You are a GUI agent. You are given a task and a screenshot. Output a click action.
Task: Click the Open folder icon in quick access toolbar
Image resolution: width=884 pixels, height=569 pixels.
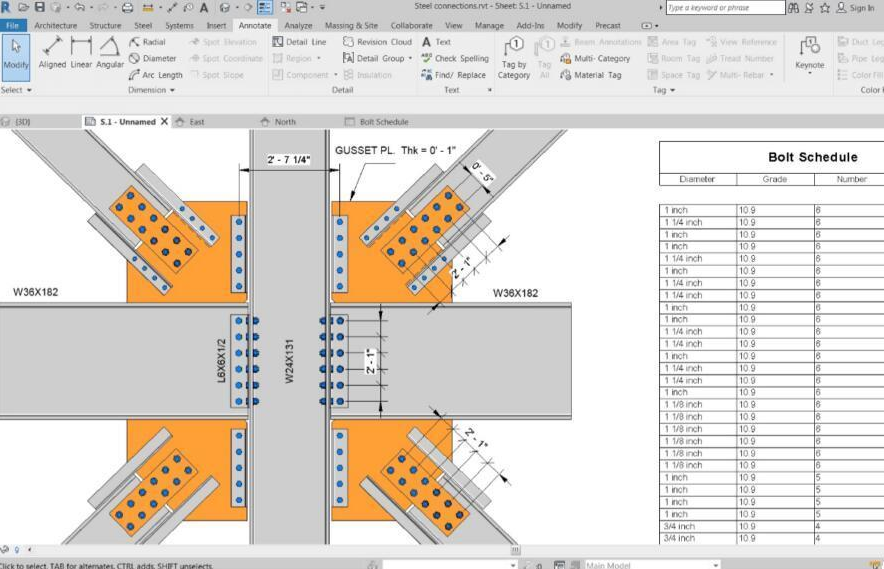[23, 7]
